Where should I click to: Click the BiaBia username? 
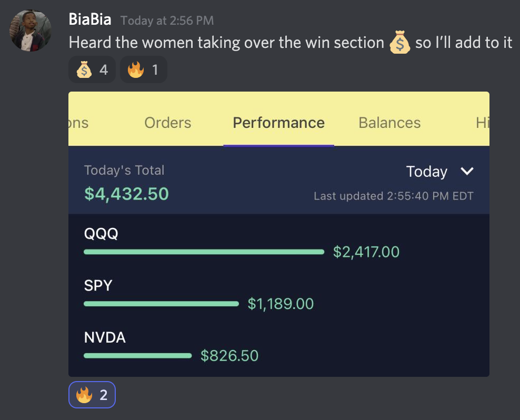[x=90, y=20]
